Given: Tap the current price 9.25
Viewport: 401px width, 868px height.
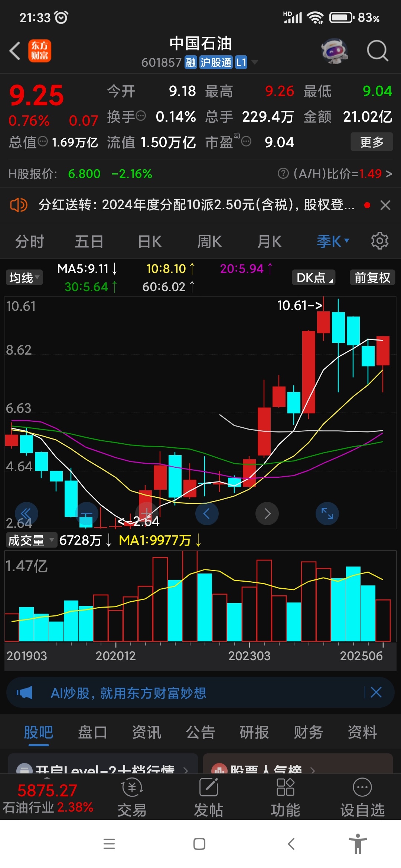Looking at the screenshot, I should tap(37, 95).
